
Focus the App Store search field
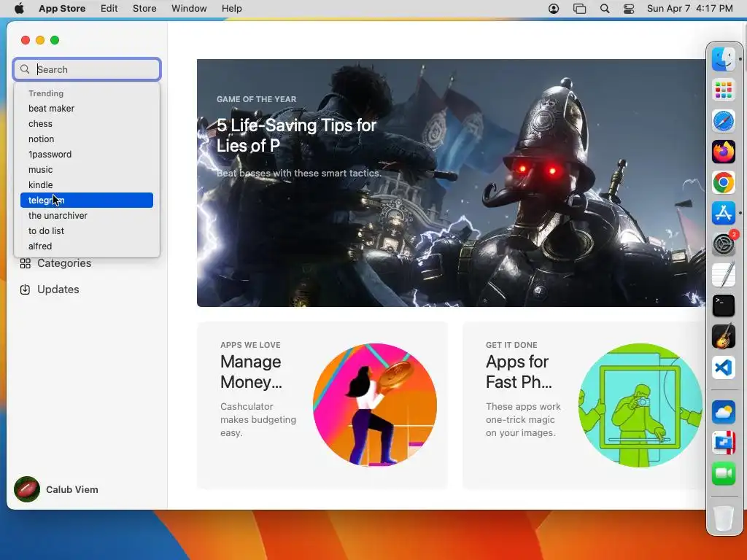(x=87, y=69)
